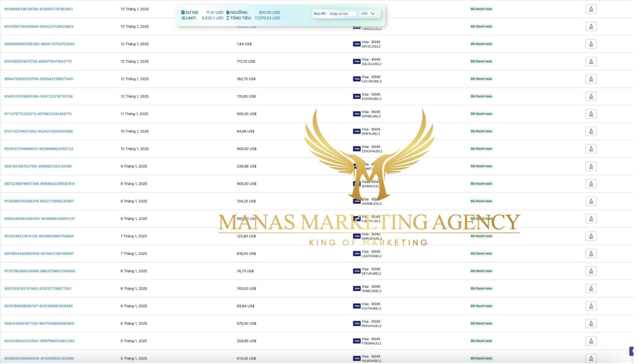Open transaction 9039958336118780-9126507797463831
This screenshot has width=639, height=364.
pyautogui.click(x=39, y=9)
